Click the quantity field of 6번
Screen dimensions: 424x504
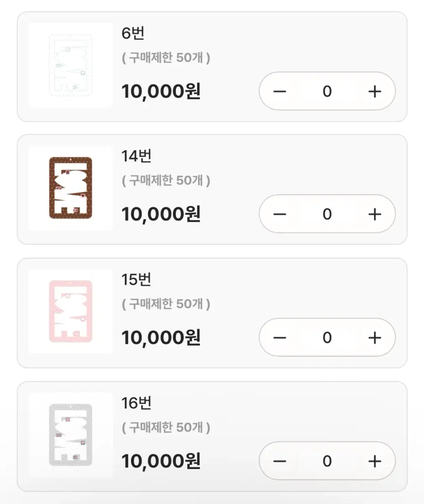[327, 91]
